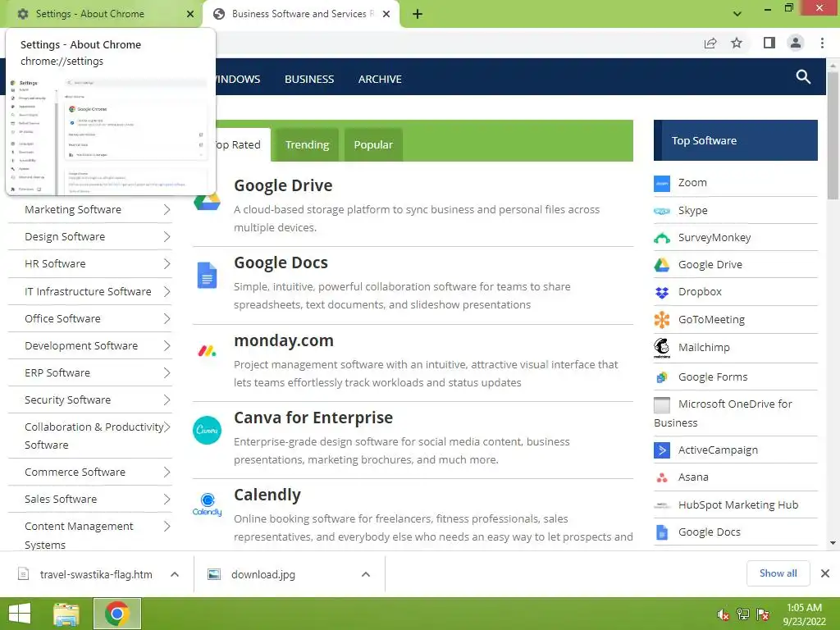
Task: Click the Skype icon in Top Software
Action: click(662, 211)
